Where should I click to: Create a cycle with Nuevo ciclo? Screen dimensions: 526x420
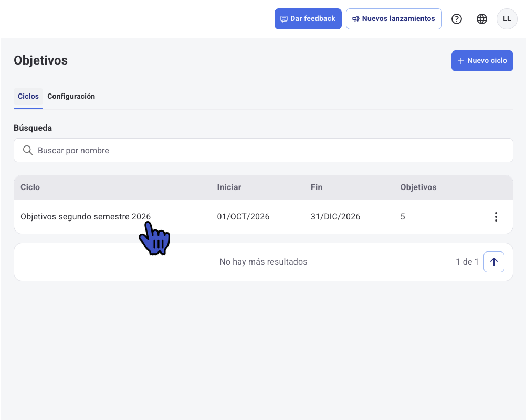click(482, 61)
